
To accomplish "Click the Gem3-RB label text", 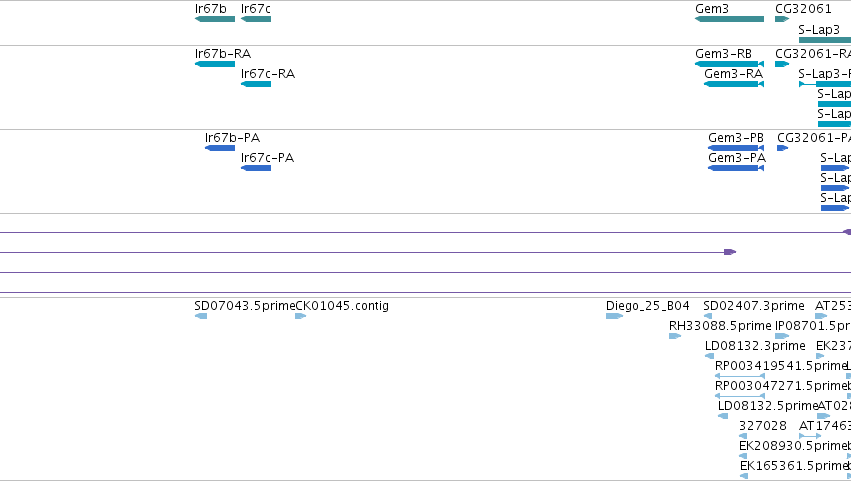I will 723,54.
